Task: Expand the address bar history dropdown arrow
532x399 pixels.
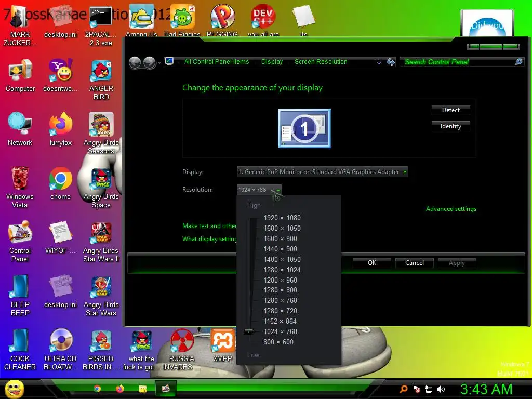Action: (379, 62)
